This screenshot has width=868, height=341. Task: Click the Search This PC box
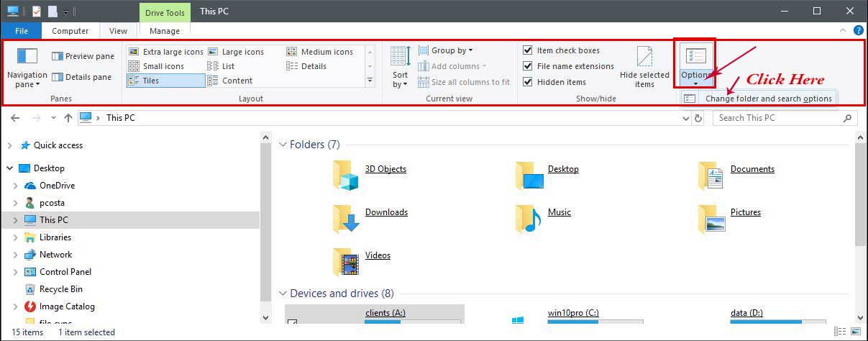785,118
